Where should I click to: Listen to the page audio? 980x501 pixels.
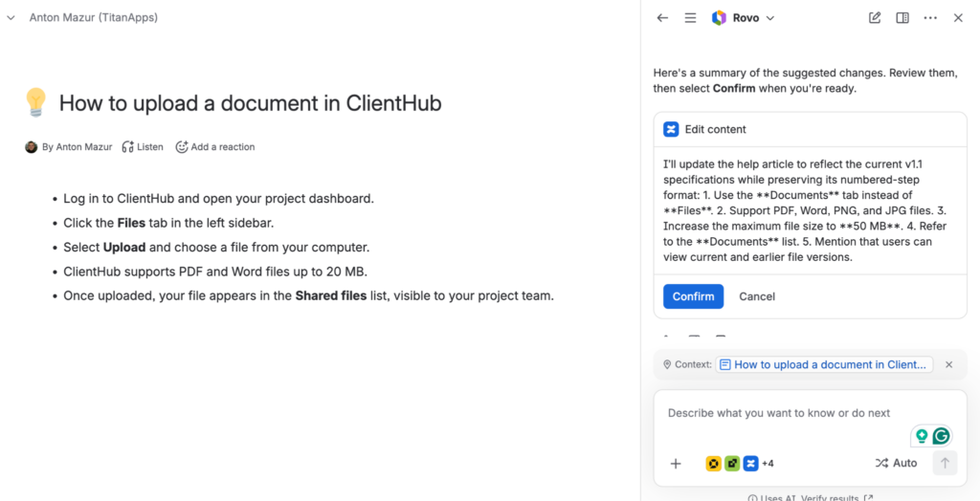point(143,147)
